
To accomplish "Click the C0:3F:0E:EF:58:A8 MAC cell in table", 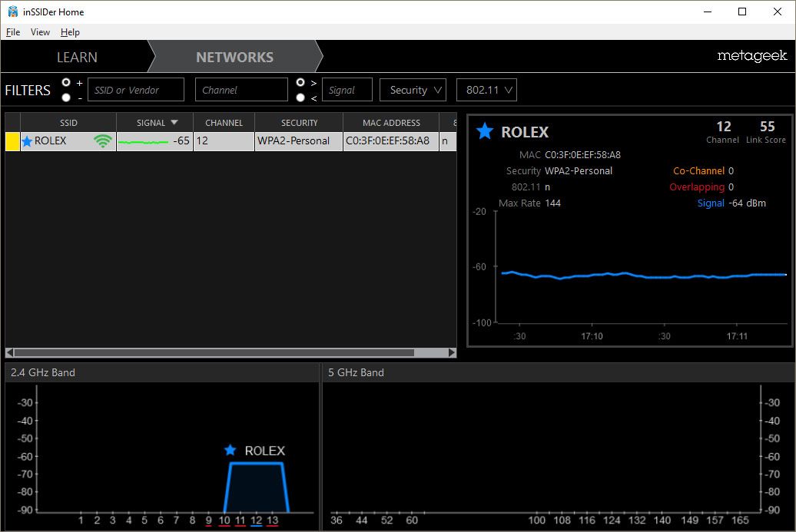I will [x=391, y=141].
